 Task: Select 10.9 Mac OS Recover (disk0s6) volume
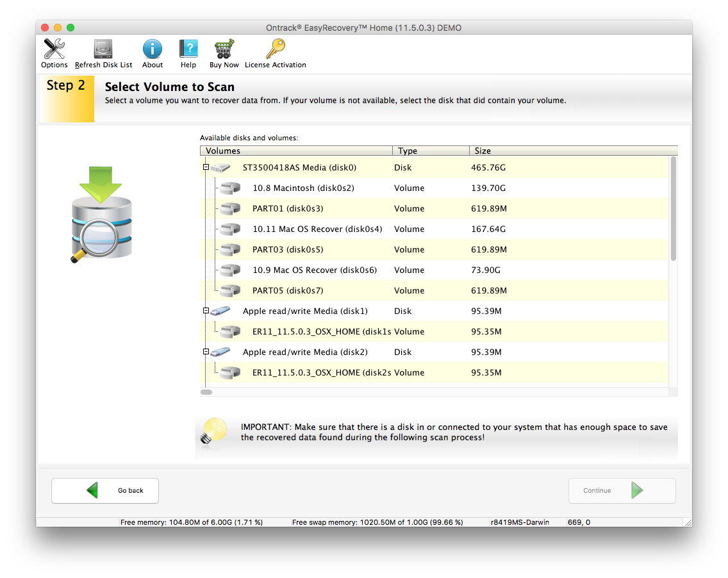pyautogui.click(x=434, y=270)
